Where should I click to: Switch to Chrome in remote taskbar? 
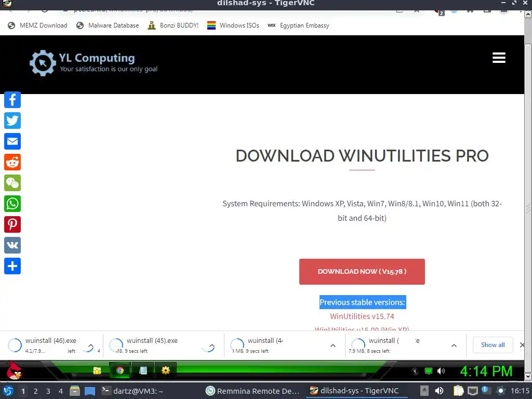point(120,370)
